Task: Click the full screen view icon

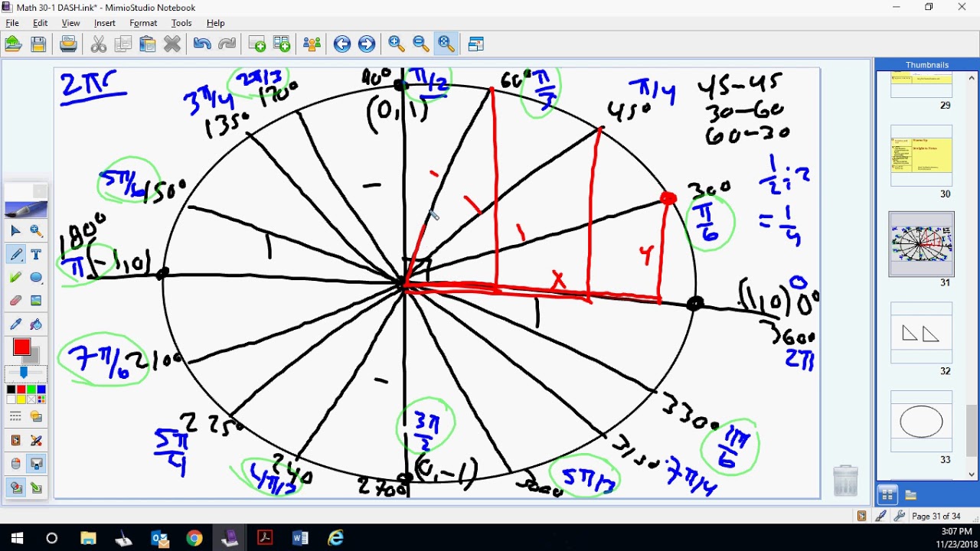Action: [x=475, y=44]
